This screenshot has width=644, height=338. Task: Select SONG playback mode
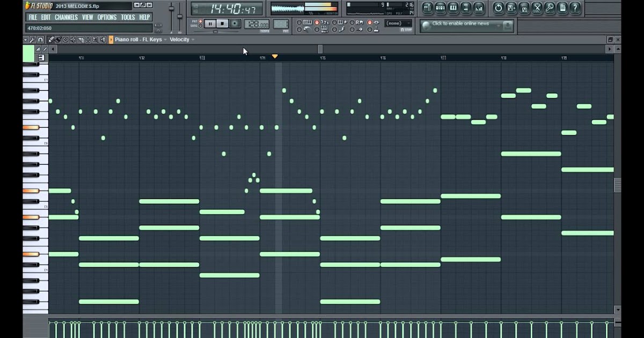pos(200,26)
